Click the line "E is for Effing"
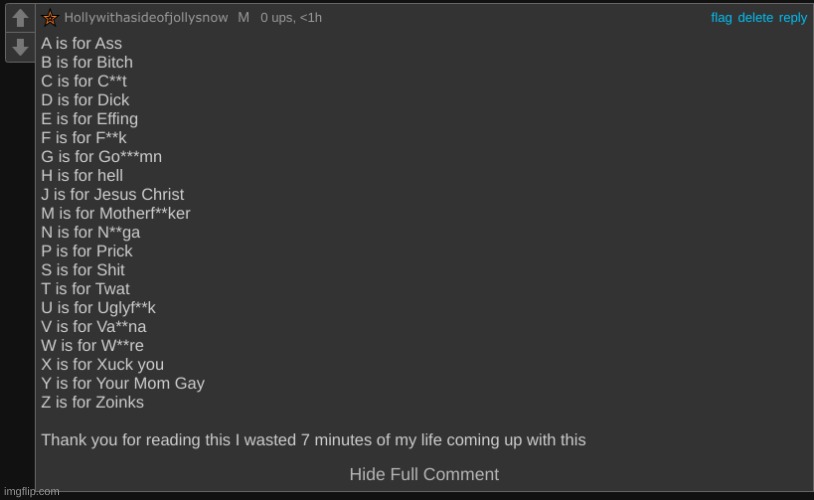 pos(89,118)
